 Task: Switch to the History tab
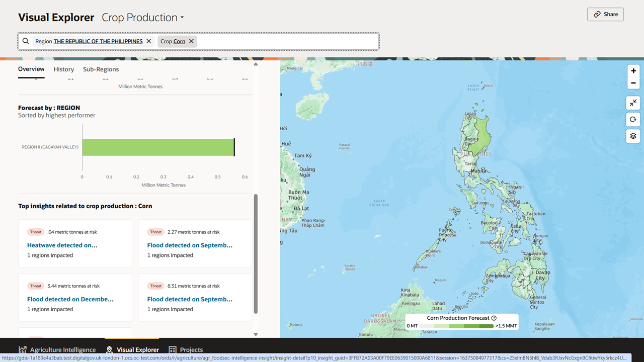[63, 69]
